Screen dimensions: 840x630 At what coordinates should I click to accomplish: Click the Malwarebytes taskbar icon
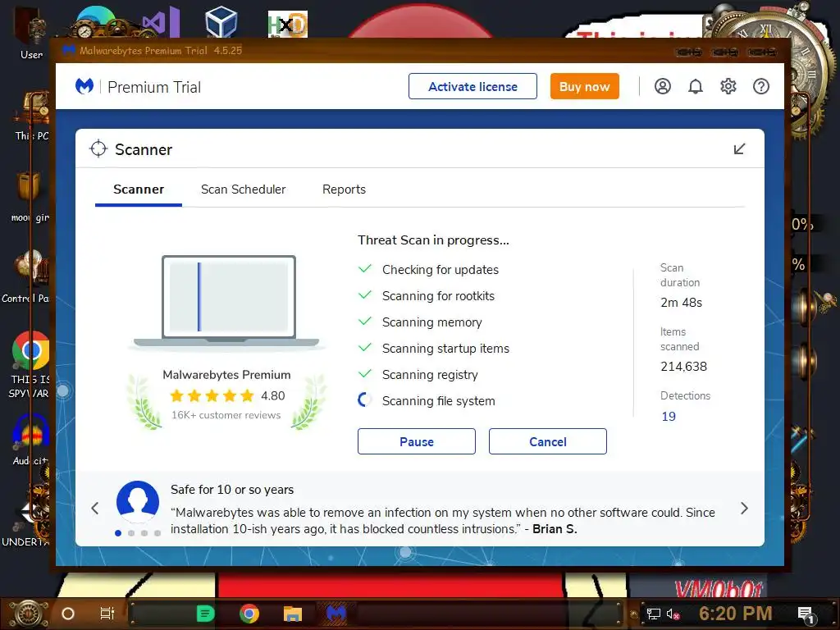pyautogui.click(x=336, y=614)
